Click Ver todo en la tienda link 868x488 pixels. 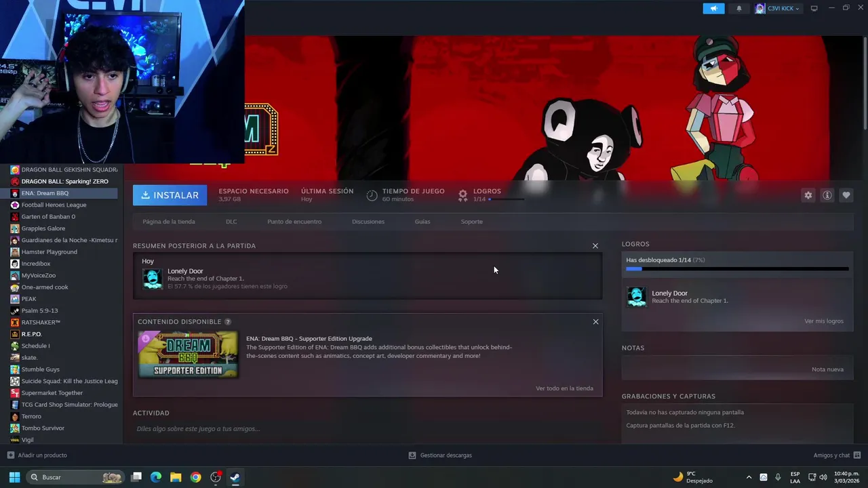pos(564,388)
